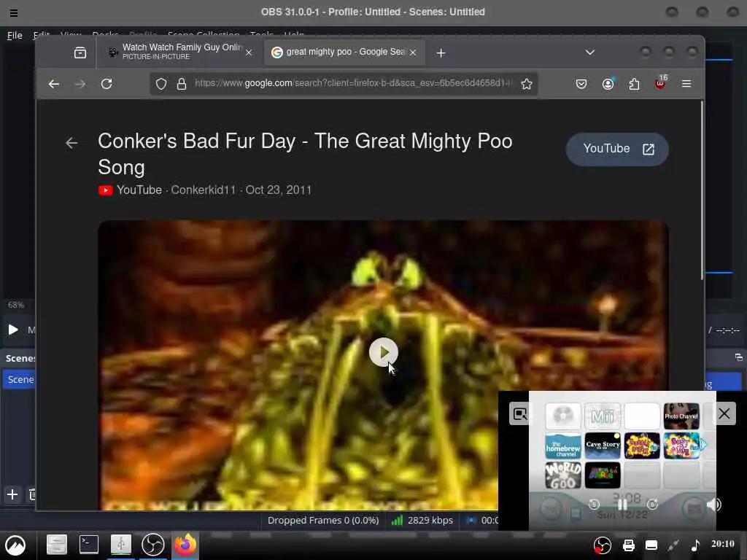Click the Firefox address bar URL
The height and width of the screenshot is (560, 747).
pyautogui.click(x=352, y=83)
